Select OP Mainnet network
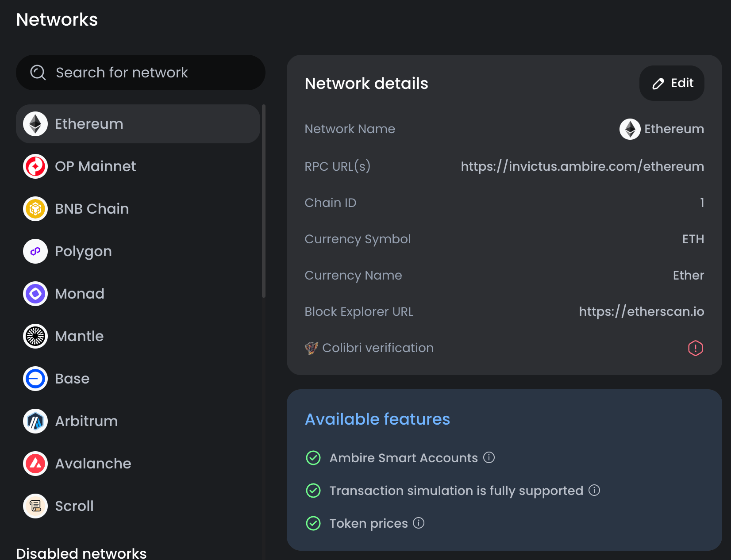This screenshot has height=560, width=731. (138, 166)
